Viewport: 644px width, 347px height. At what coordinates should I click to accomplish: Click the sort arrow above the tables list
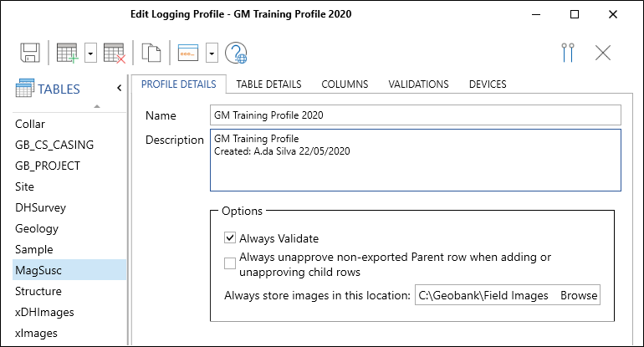(x=97, y=106)
